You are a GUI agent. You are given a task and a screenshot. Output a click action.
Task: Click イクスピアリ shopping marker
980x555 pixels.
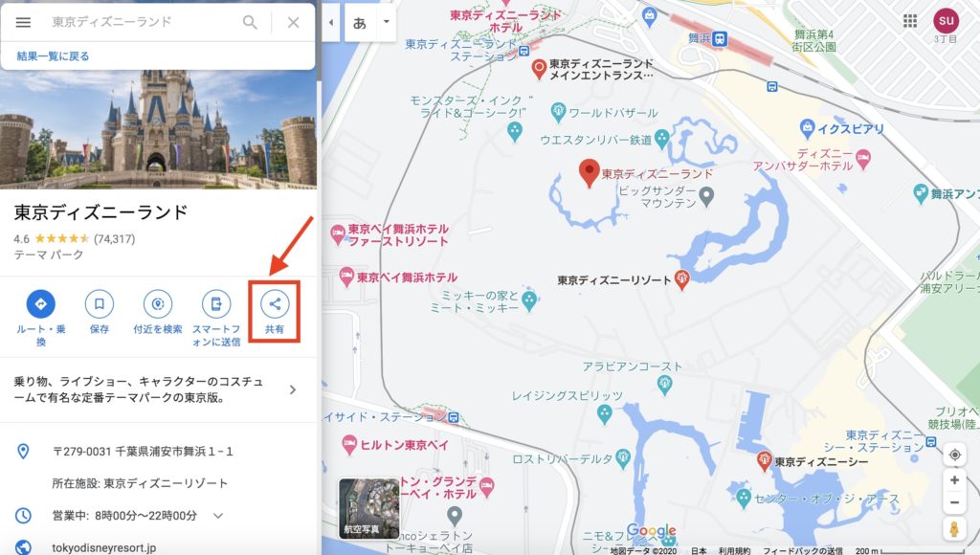tap(807, 129)
